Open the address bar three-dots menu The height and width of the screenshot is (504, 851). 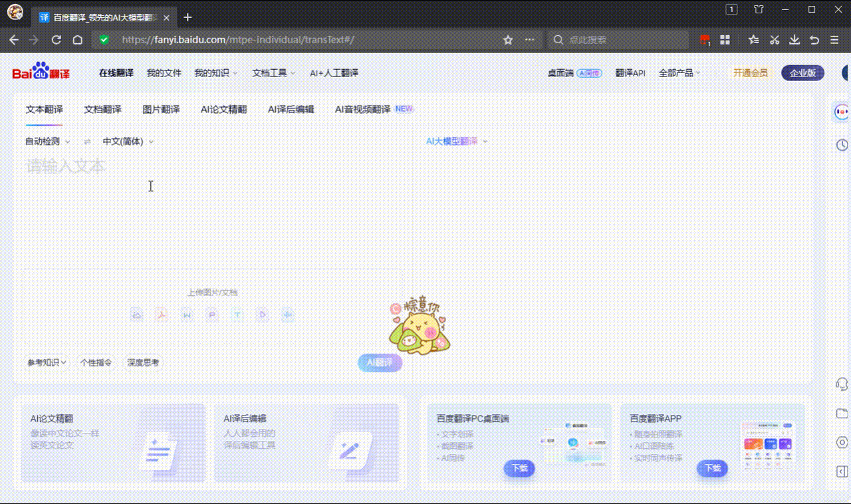coord(529,40)
